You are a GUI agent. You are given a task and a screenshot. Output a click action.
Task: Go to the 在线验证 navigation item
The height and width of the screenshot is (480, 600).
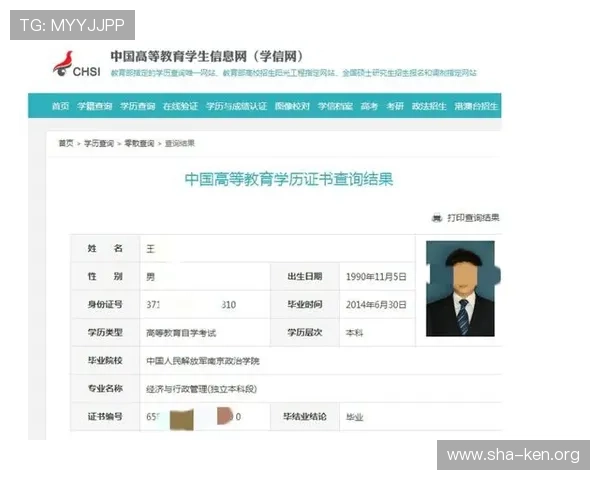pyautogui.click(x=180, y=106)
